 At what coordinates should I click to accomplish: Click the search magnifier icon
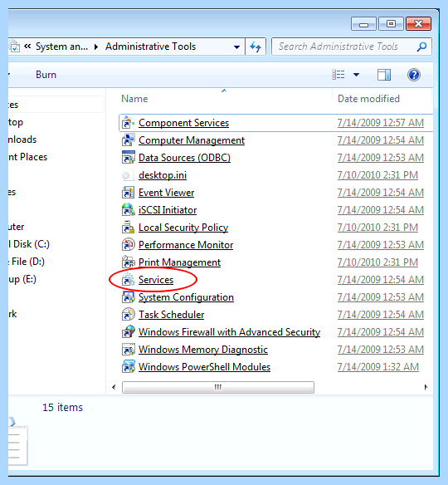[x=421, y=47]
